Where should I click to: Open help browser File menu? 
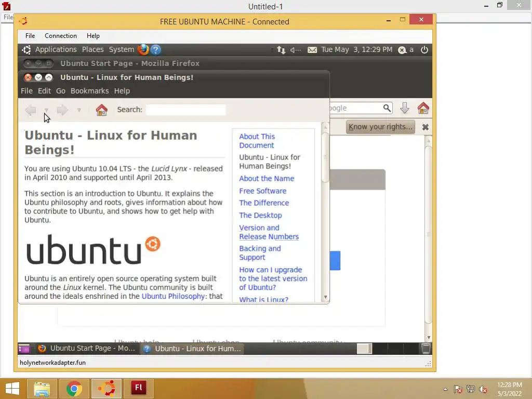27,91
